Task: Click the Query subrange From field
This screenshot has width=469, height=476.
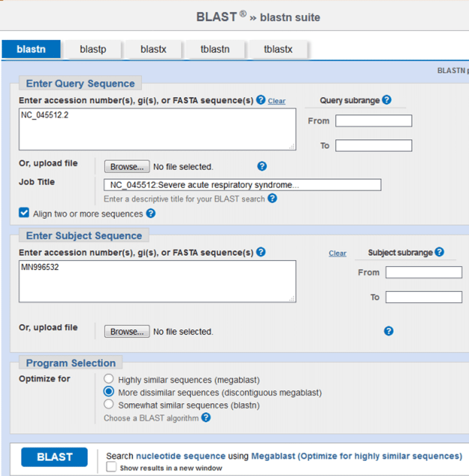Action: (374, 121)
